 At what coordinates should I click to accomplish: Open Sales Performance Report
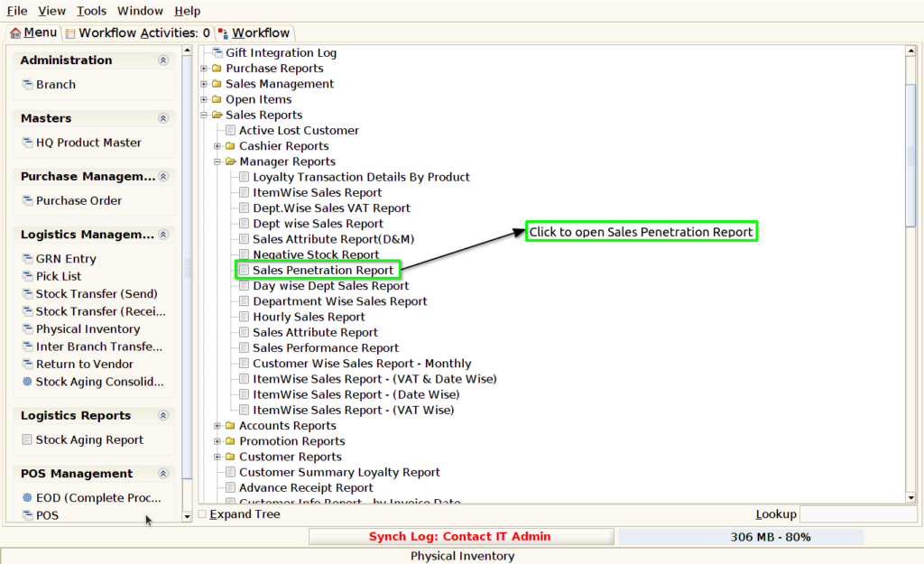pyautogui.click(x=326, y=347)
